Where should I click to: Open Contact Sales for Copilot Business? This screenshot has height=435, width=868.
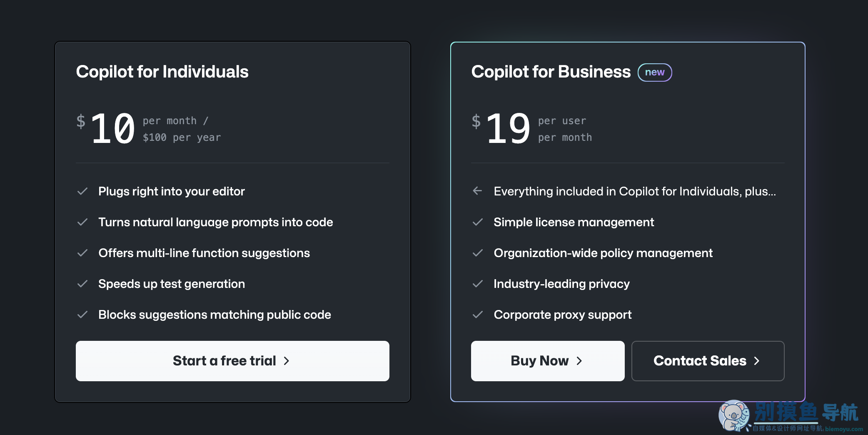[708, 361]
